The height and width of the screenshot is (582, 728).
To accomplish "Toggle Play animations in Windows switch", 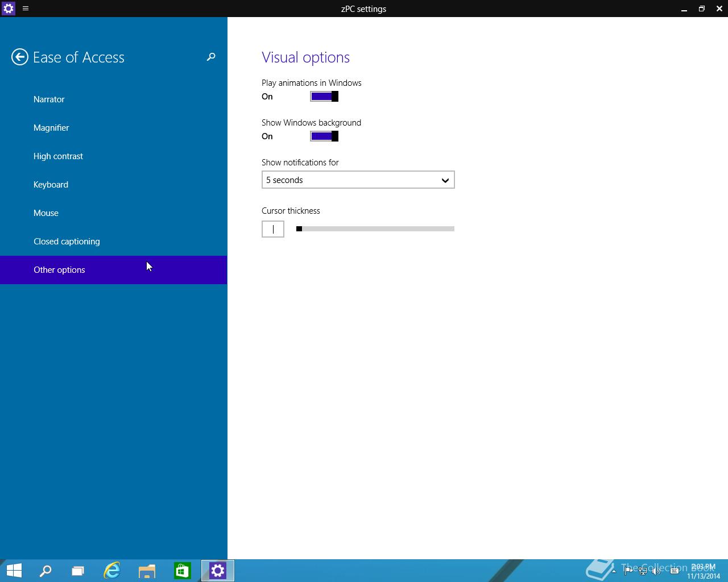I will [x=324, y=97].
